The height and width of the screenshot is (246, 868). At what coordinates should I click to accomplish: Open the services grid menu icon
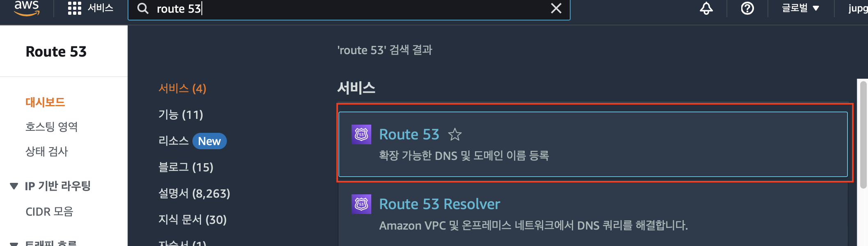[x=74, y=8]
